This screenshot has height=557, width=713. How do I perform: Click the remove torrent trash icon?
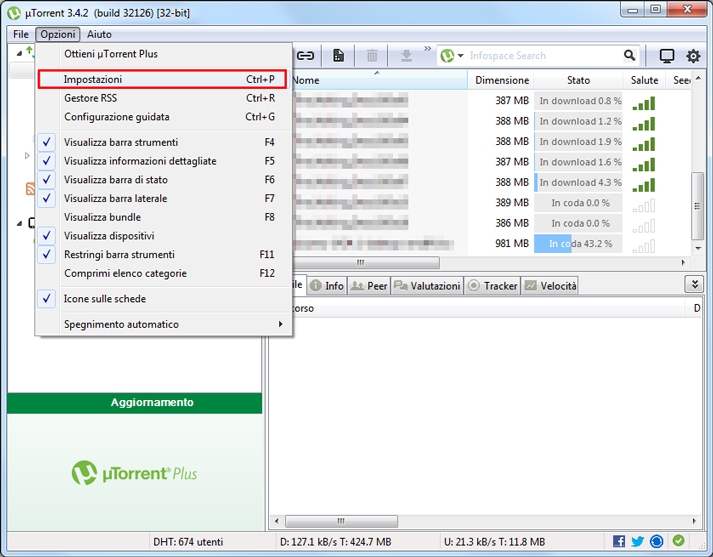[x=372, y=56]
